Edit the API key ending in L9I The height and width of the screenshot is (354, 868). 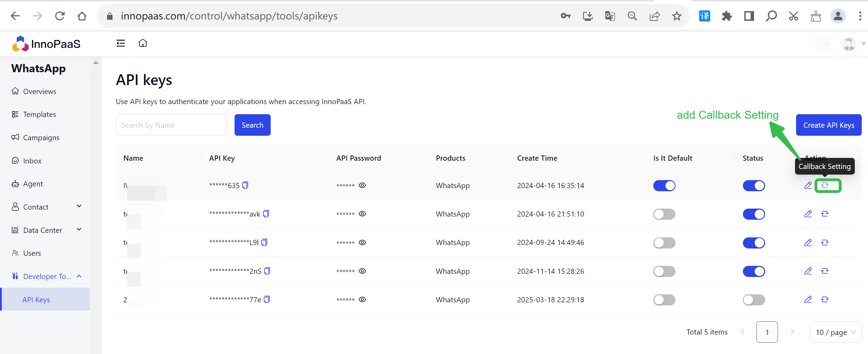808,242
